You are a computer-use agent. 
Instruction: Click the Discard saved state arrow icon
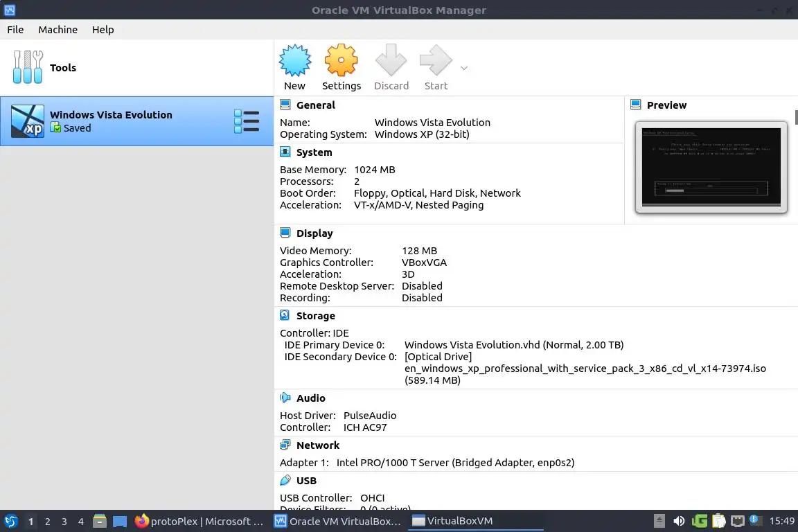[x=391, y=60]
